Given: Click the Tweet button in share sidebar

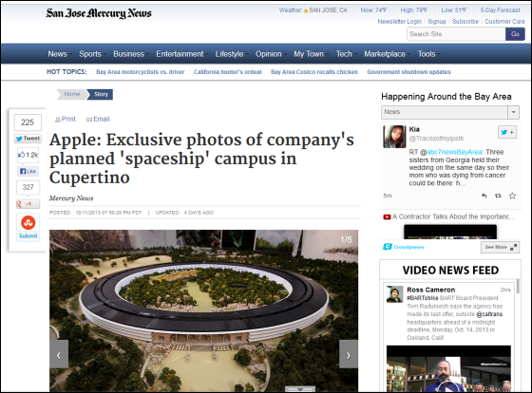Looking at the screenshot, I should pyautogui.click(x=28, y=139).
